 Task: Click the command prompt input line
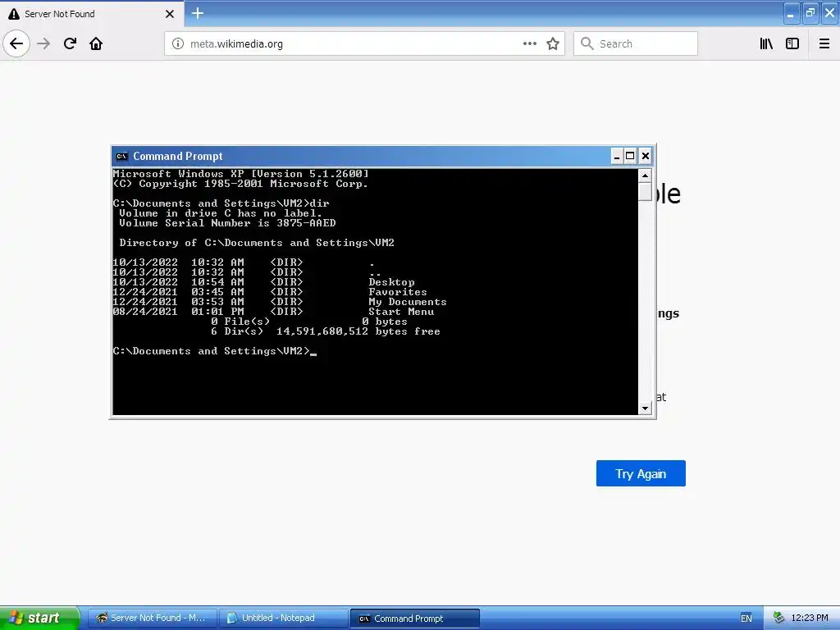click(x=215, y=351)
